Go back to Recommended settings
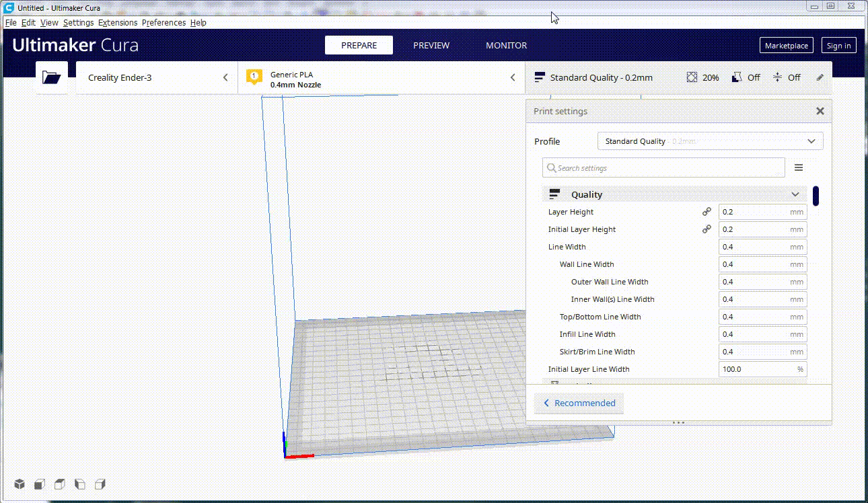The height and width of the screenshot is (503, 868). pos(579,403)
